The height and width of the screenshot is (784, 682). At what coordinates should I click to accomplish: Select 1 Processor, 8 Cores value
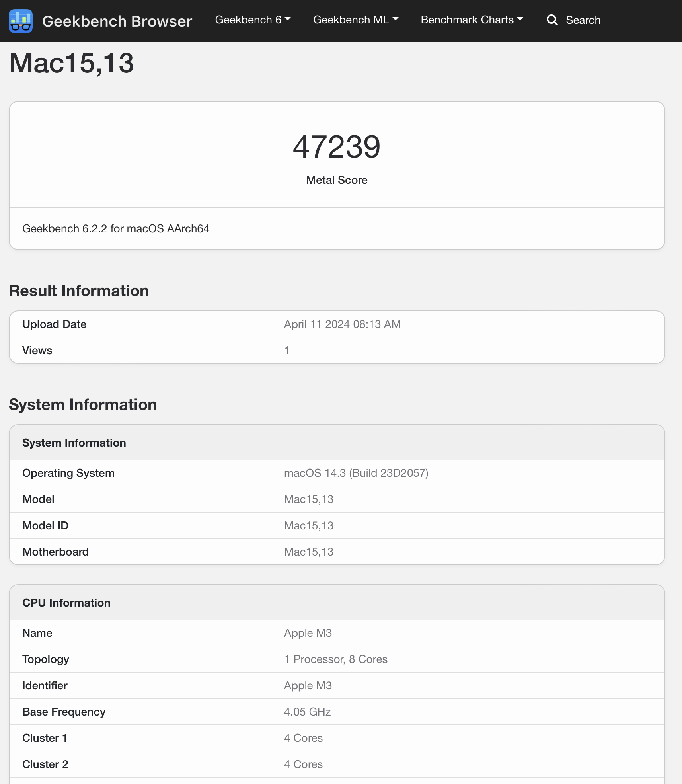[336, 659]
